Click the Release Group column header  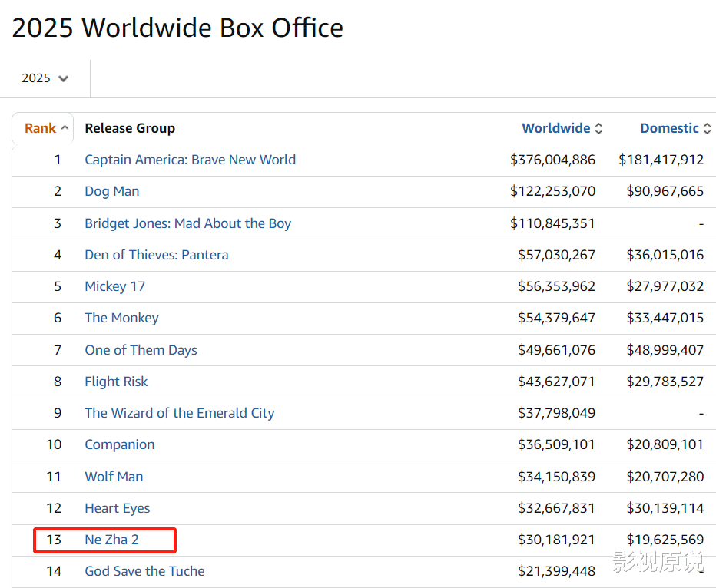(x=130, y=128)
